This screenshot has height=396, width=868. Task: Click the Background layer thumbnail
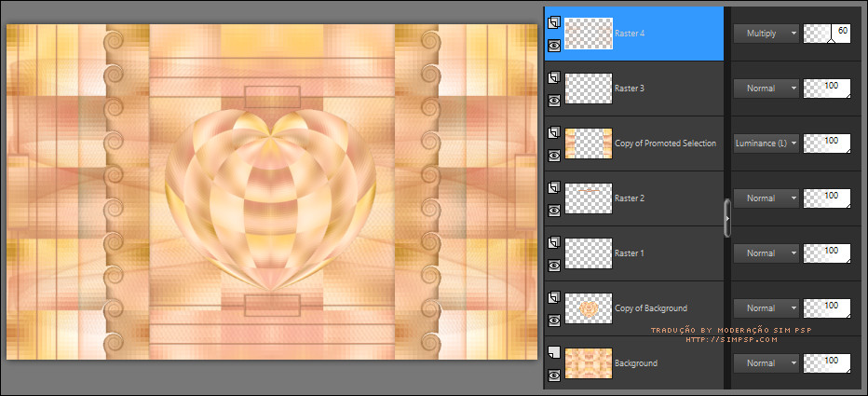589,363
